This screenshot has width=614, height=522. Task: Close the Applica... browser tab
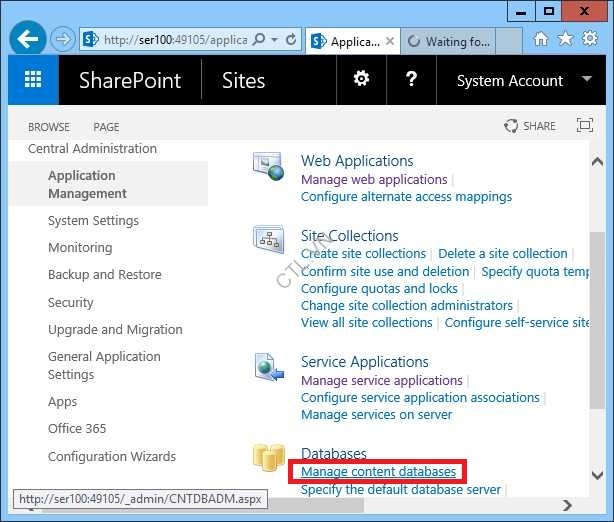tap(390, 41)
